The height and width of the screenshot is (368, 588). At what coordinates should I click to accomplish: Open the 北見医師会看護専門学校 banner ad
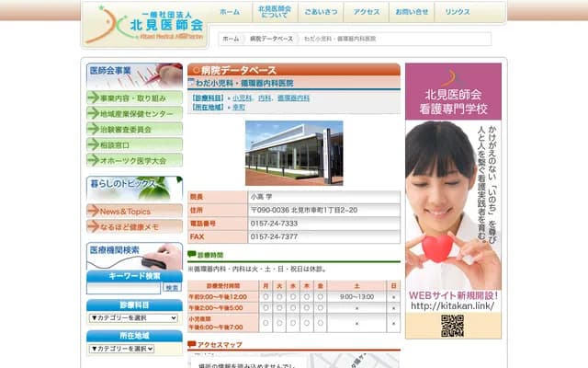[x=453, y=201]
